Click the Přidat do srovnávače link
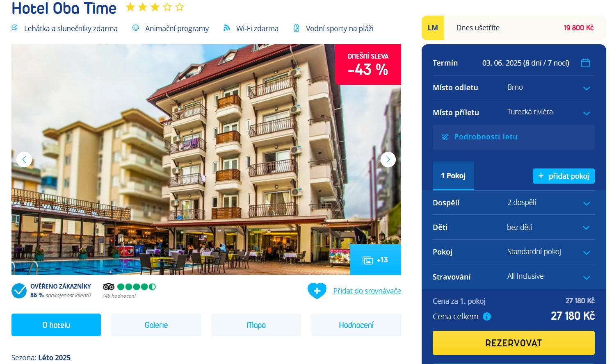Screen dimensions: 614x364 click(x=367, y=291)
